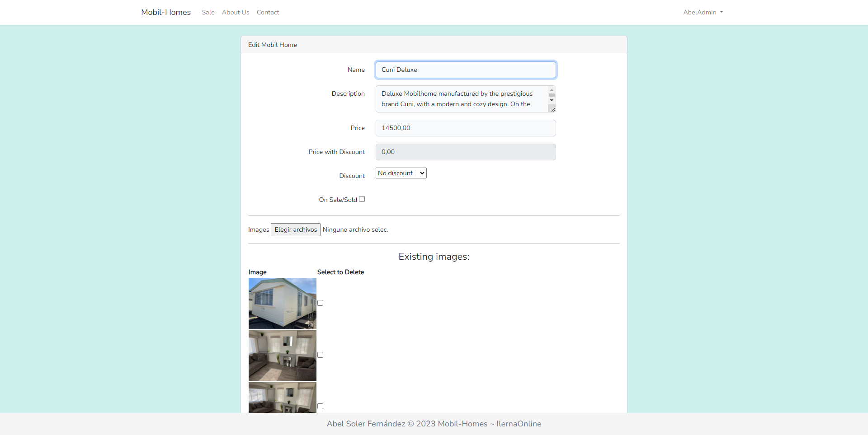Viewport: 868px width, 435px height.
Task: Expand the AbelAdmin user dropdown
Action: [x=703, y=12]
